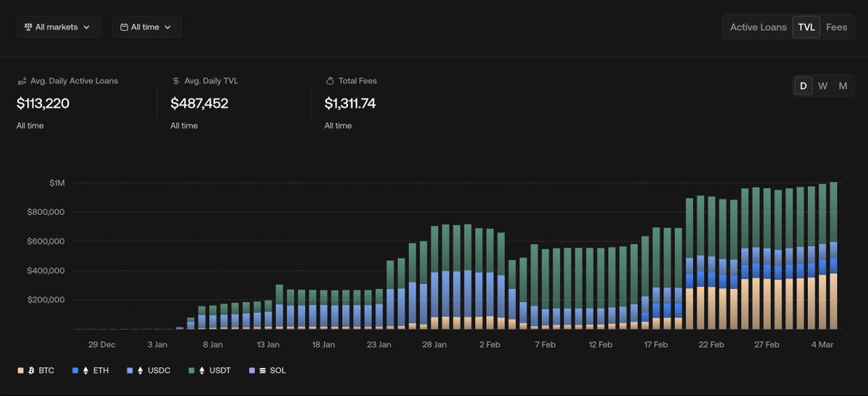The image size is (868, 396).
Task: Switch to the Fees tab
Action: [836, 27]
